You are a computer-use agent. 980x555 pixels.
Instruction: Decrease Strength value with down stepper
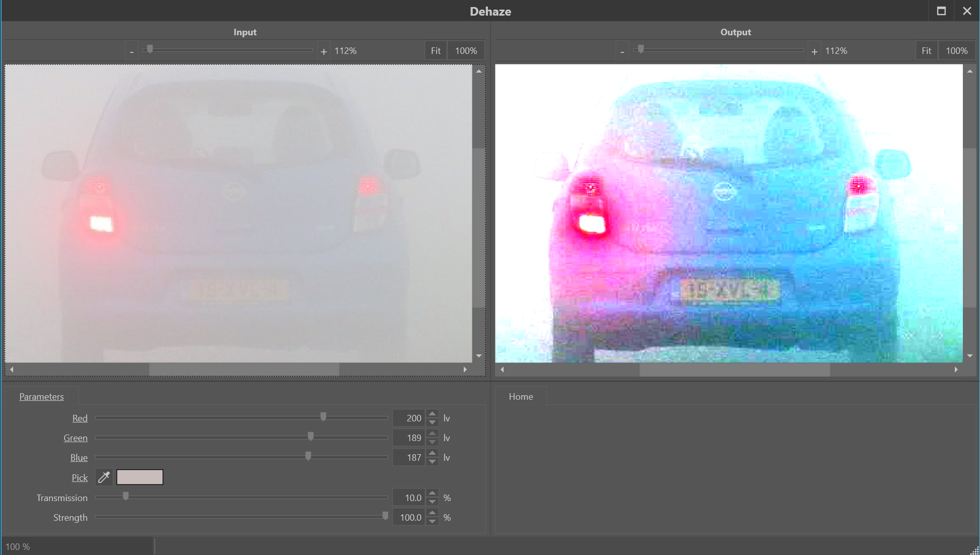(x=432, y=522)
